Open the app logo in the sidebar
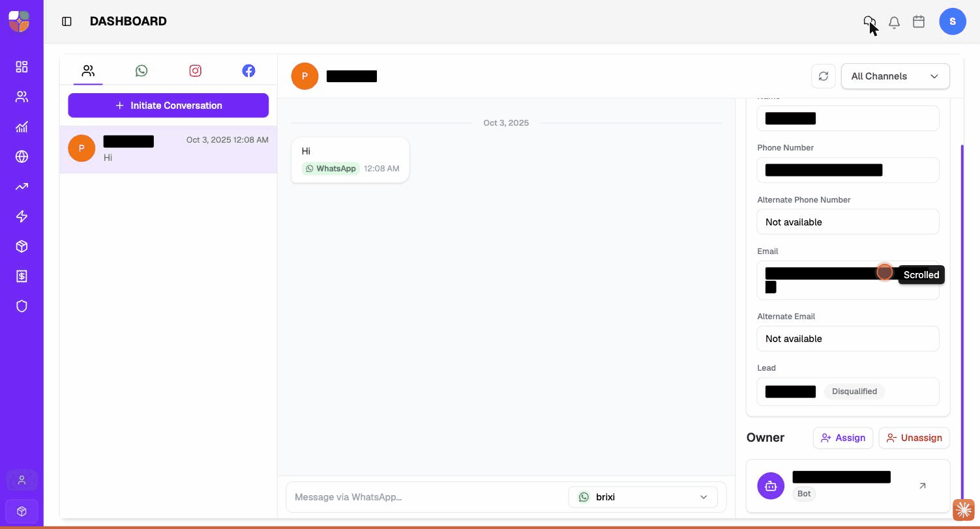Screen dimensions: 980x529 point(20,21)
